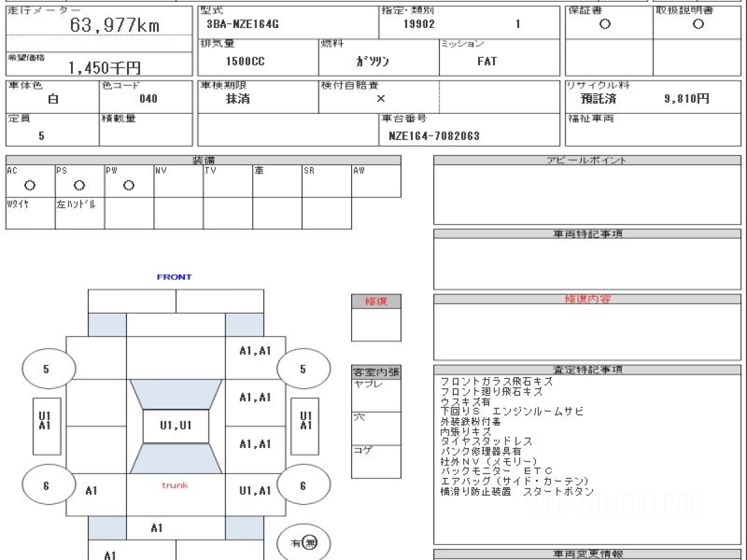The width and height of the screenshot is (747, 560).
Task: Click designation number 19902
Action: point(420,24)
